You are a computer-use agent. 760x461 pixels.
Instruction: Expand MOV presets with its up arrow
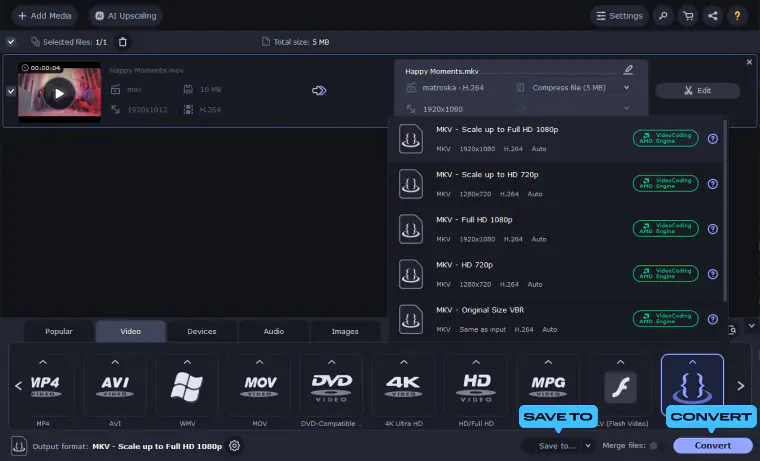pos(259,362)
